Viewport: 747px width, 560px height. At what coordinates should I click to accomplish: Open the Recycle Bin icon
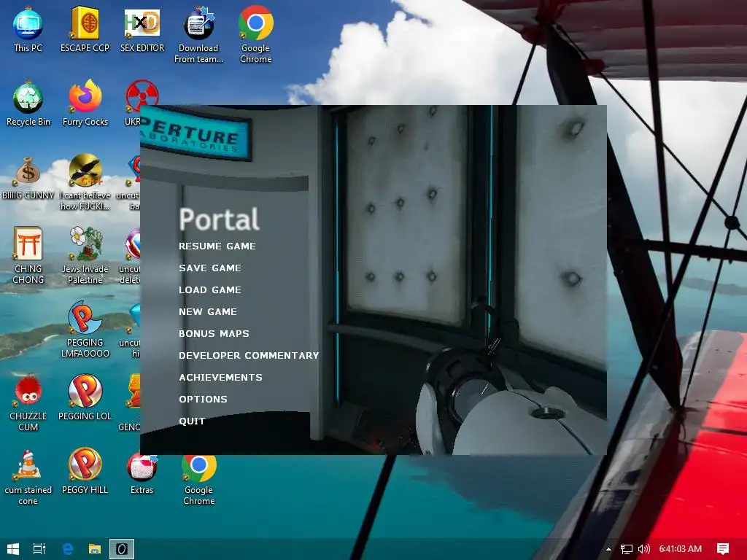tap(28, 104)
